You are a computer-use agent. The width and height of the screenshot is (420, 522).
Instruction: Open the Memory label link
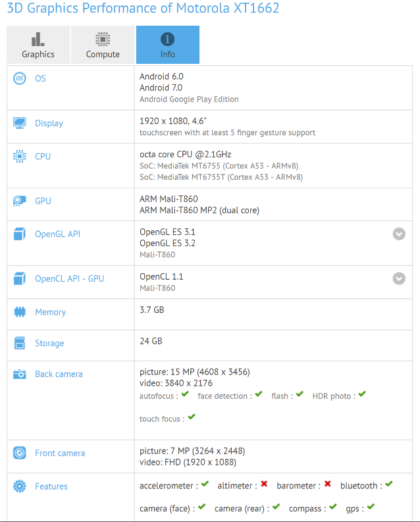tap(50, 312)
